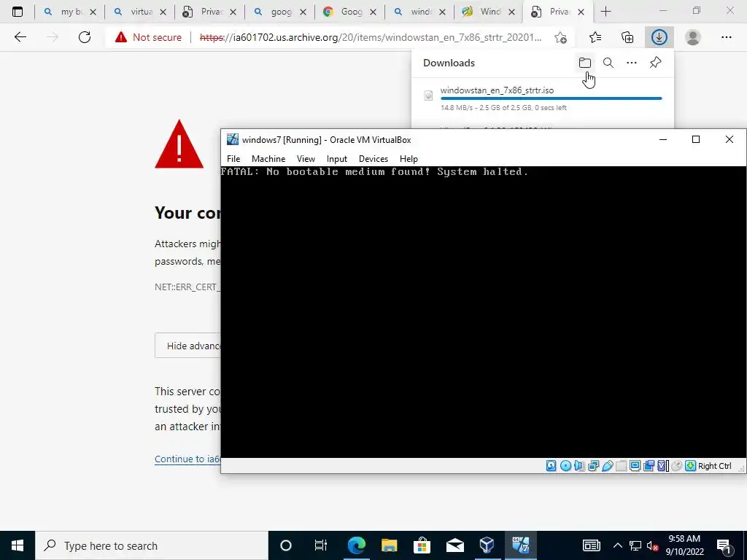Open USB devices indicator in VirtualBox
This screenshot has height=560, width=747.
coord(608,466)
